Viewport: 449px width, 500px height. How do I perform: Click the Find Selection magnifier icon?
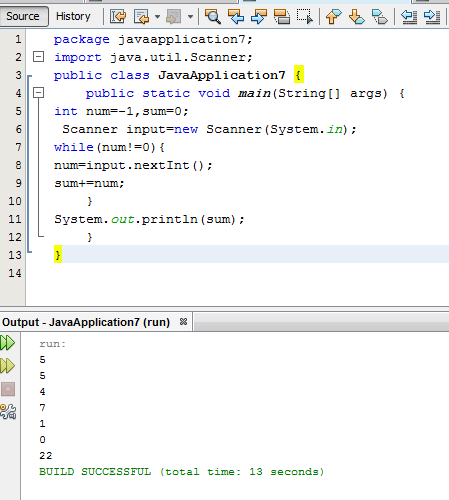click(213, 16)
